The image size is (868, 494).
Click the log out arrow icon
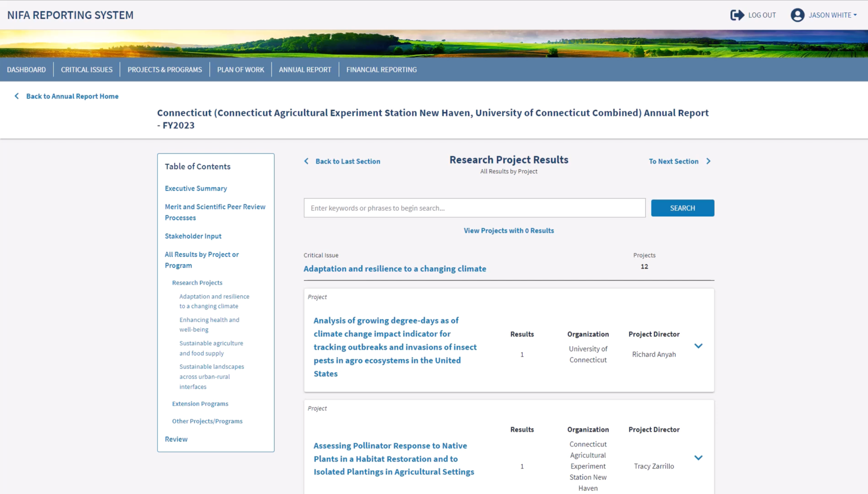tap(737, 15)
